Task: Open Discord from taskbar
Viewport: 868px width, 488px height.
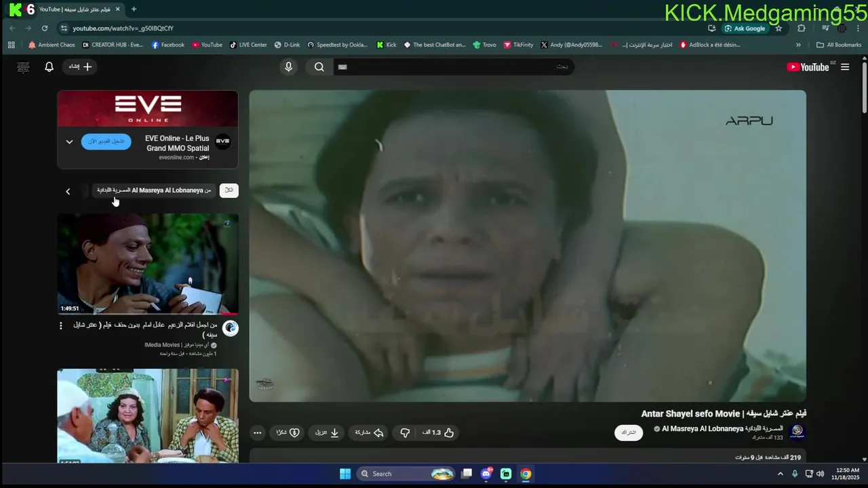Action: [x=486, y=474]
